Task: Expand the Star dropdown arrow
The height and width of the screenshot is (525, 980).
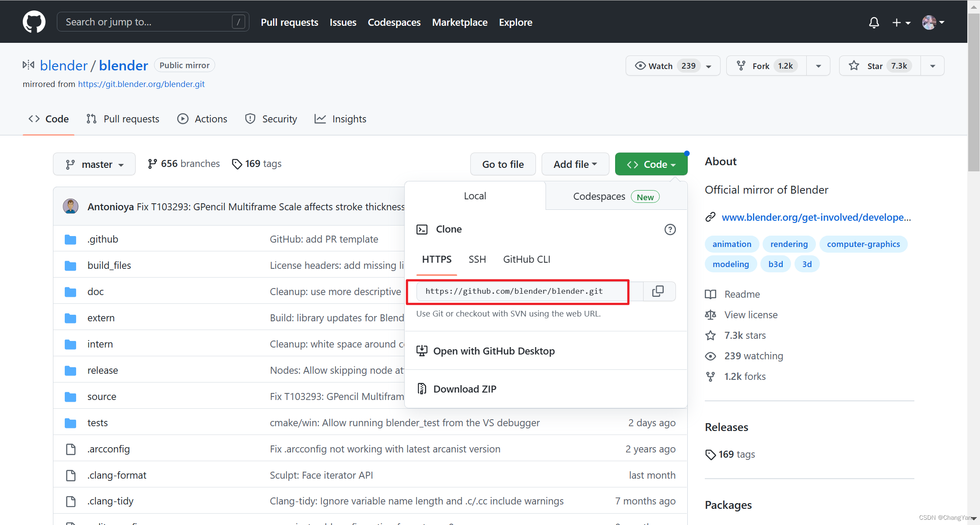Action: pos(933,66)
